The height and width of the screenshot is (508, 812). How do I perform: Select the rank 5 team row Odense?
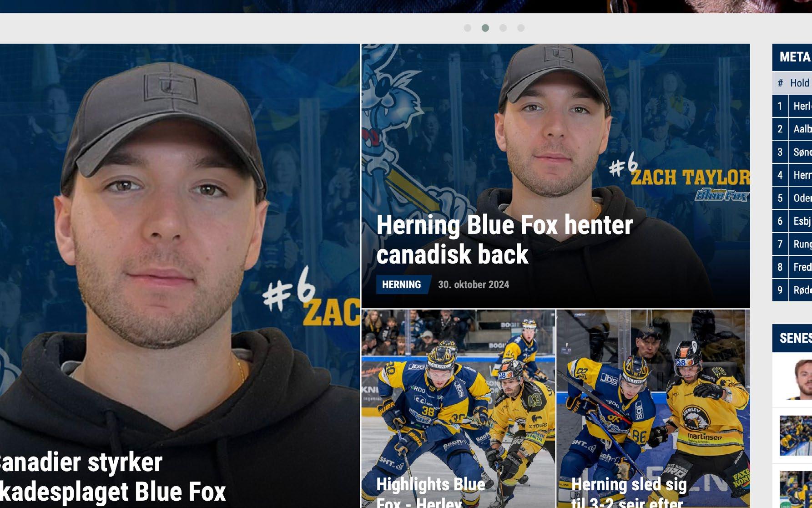[x=792, y=198]
